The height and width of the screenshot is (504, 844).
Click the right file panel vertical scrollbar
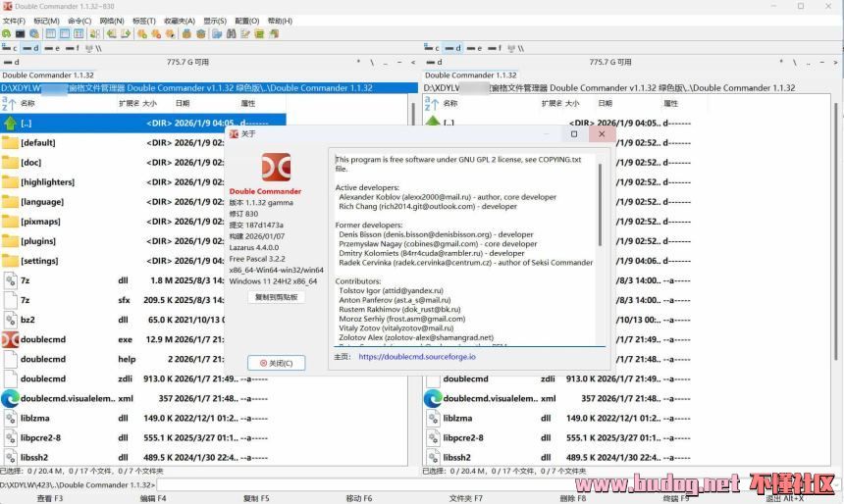[836, 231]
